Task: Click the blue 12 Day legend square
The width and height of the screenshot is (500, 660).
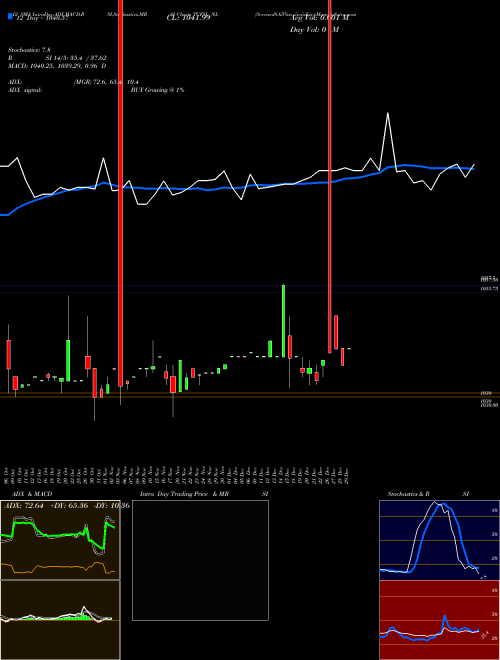Action: (x=10, y=16)
